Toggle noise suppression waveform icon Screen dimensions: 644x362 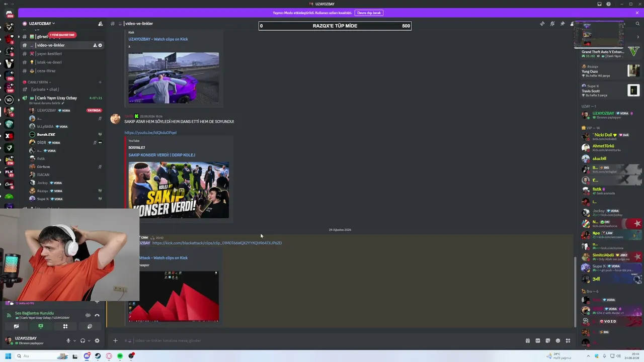point(88,315)
